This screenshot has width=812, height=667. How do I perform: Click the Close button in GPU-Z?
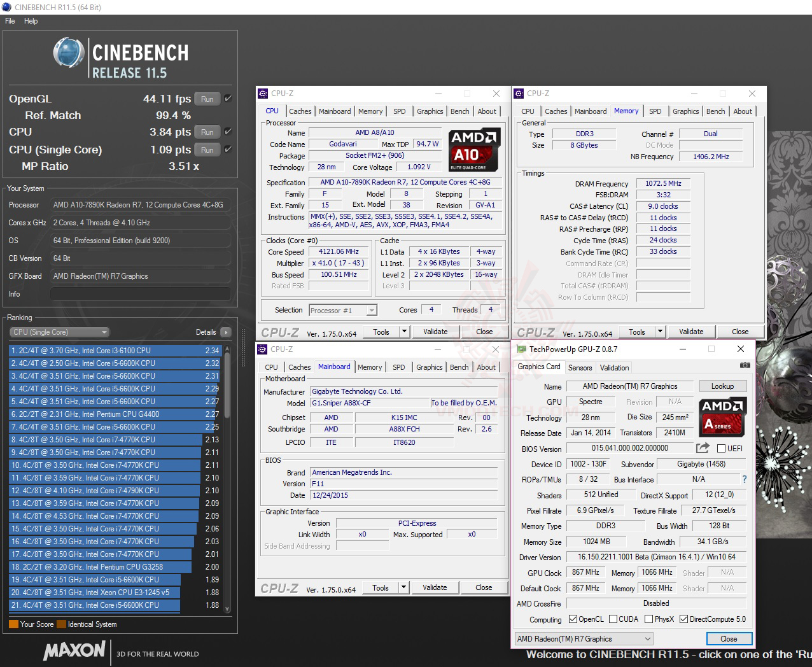(x=729, y=639)
